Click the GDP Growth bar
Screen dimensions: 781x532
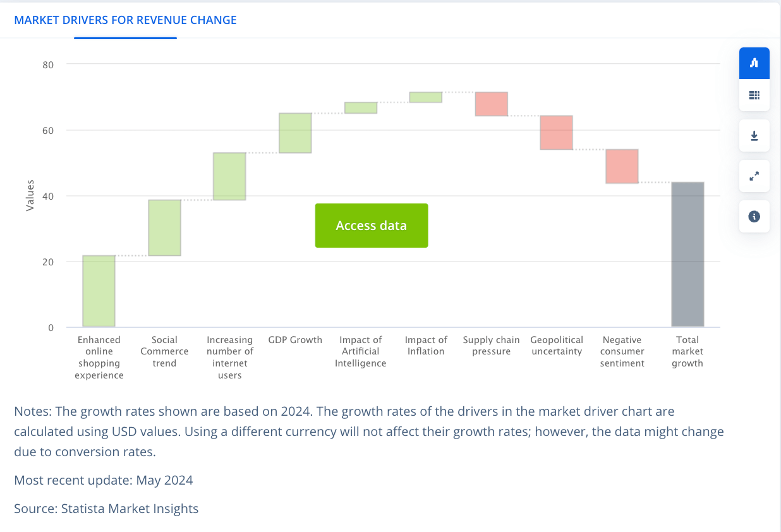295,133
